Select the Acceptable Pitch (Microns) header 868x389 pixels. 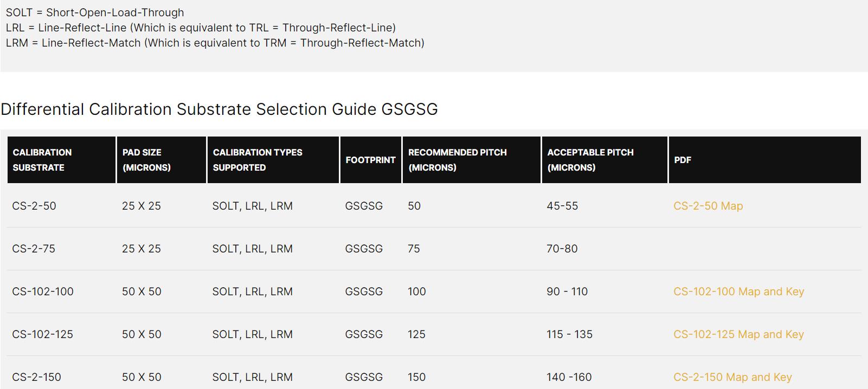pos(590,160)
